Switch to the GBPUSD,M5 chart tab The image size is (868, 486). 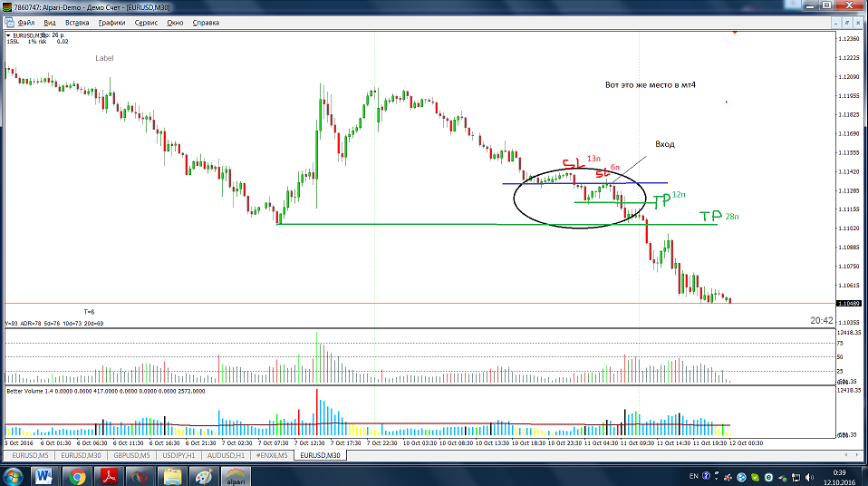tap(130, 454)
